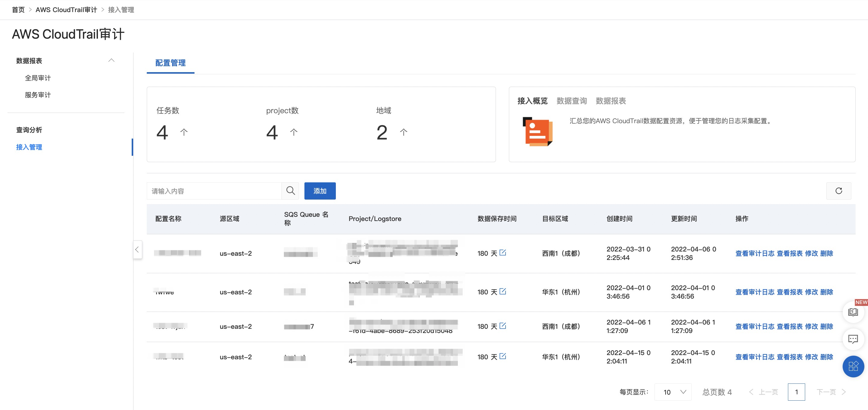Select the 数据报表 tab in overview card
Image resolution: width=868 pixels, height=410 pixels.
(611, 101)
